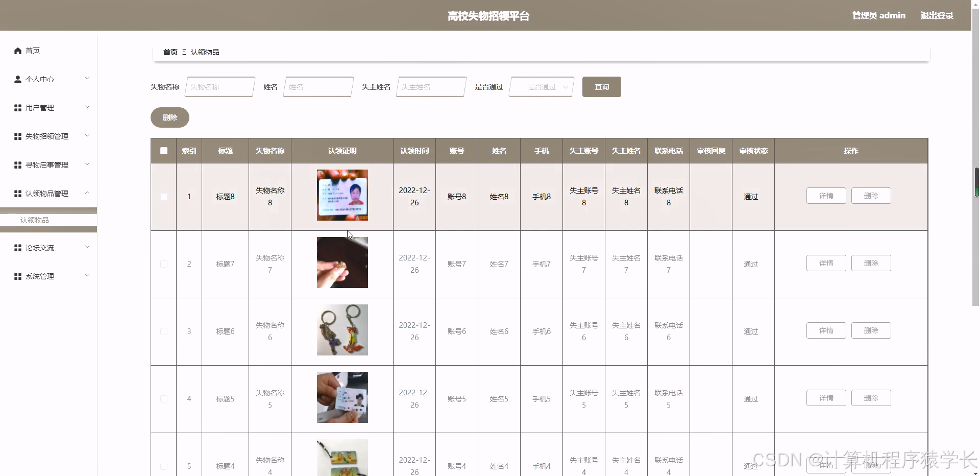The height and width of the screenshot is (476, 980).
Task: Click the cell 联系电话 6
Action: [669, 331]
